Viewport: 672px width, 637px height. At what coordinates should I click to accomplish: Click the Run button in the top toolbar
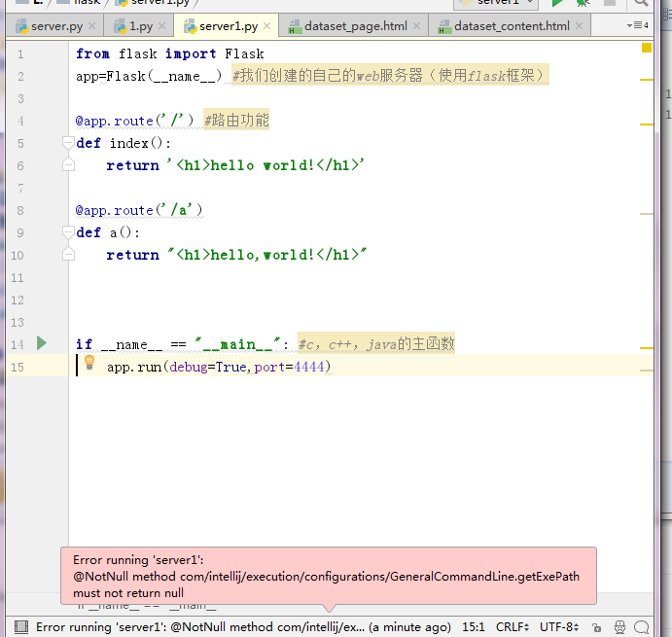click(x=557, y=3)
